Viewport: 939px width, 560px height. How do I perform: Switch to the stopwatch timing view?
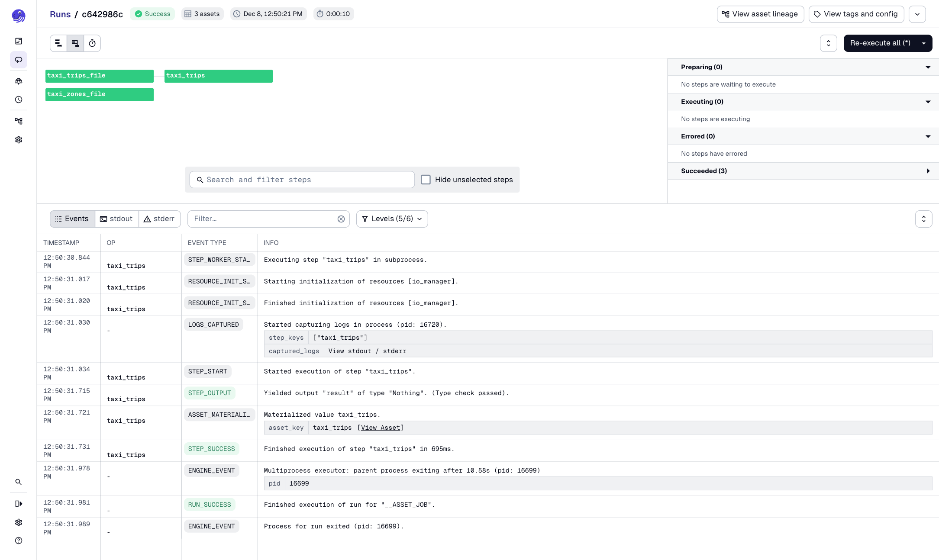click(92, 43)
